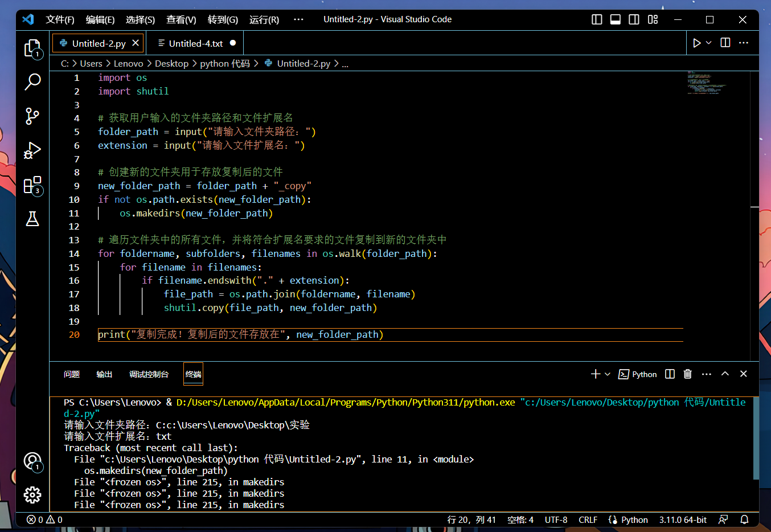Image resolution: width=771 pixels, height=532 pixels.
Task: Open the Extensions view
Action: pyautogui.click(x=32, y=185)
